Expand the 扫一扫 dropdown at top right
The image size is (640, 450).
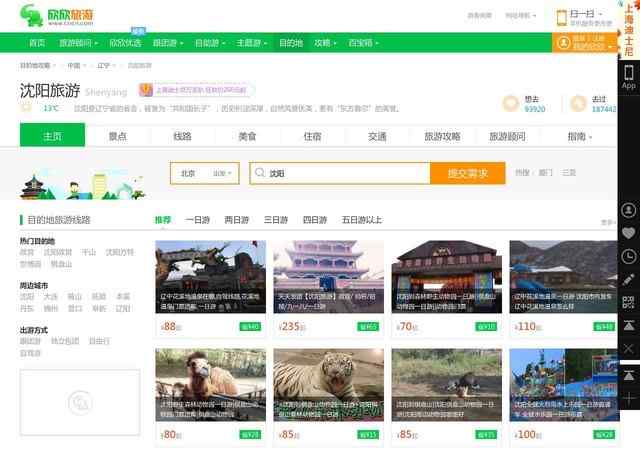(x=586, y=14)
